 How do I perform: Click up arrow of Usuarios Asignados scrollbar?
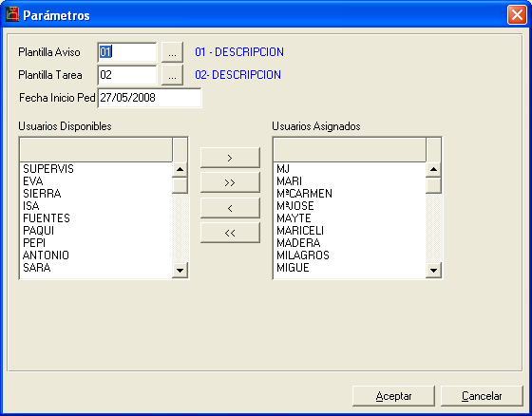coord(433,169)
